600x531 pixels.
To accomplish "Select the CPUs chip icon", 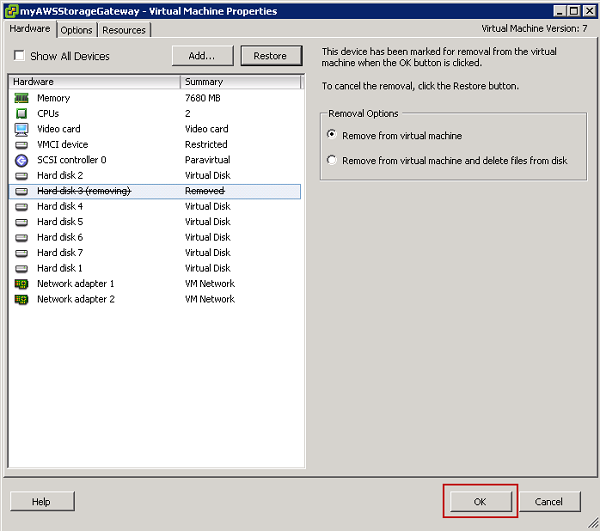I will [22, 114].
